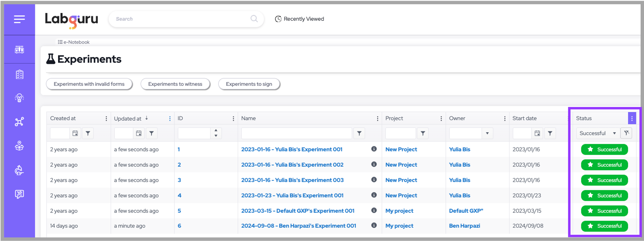This screenshot has width=644, height=241.
Task: Open the Name column three-dot menu
Action: [377, 119]
